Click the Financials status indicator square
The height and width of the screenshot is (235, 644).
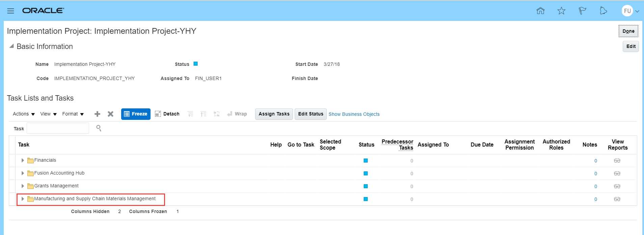click(366, 160)
